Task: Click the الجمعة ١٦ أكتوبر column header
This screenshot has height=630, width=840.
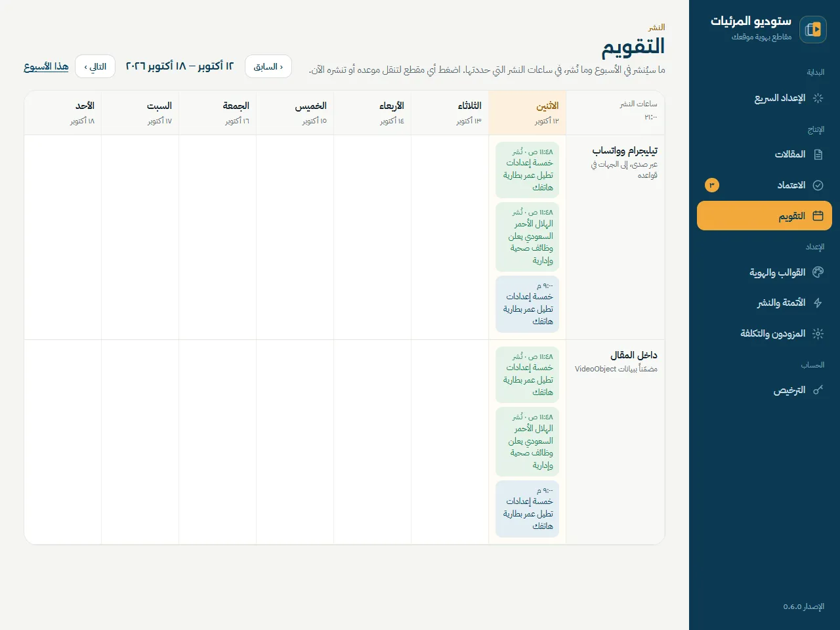Action: [218, 113]
